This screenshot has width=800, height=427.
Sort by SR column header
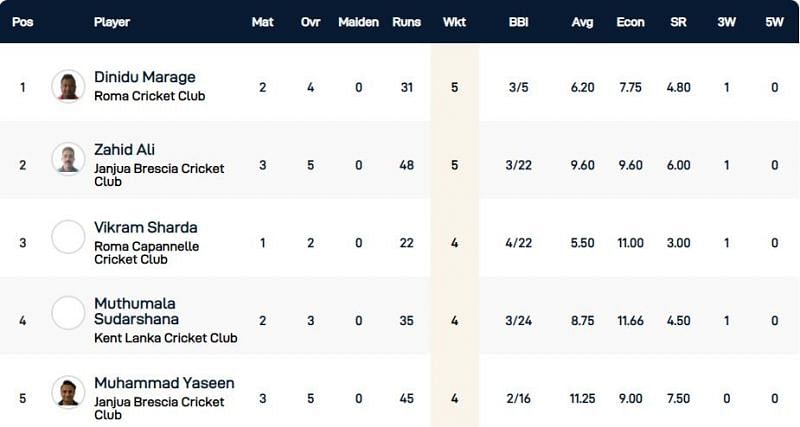pyautogui.click(x=679, y=22)
